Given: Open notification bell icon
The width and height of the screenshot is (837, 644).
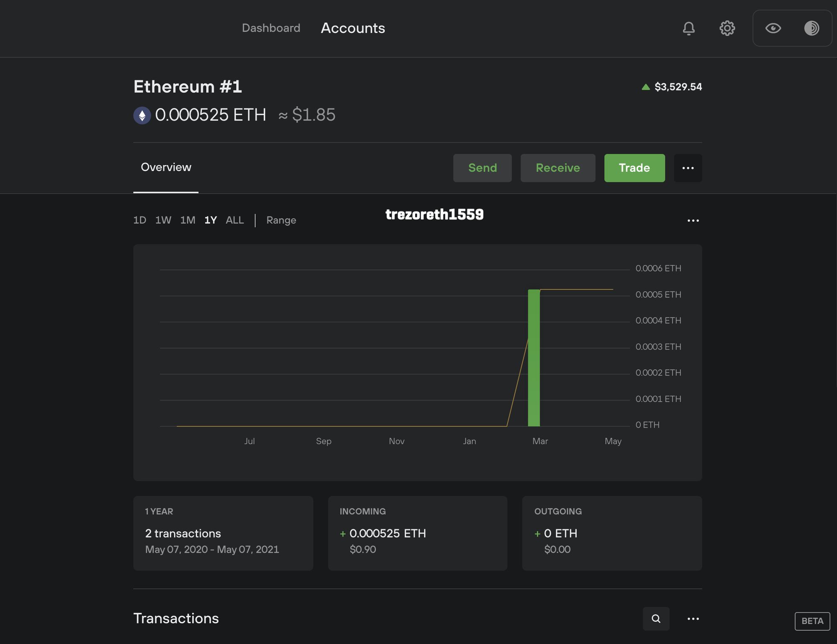Looking at the screenshot, I should point(688,28).
